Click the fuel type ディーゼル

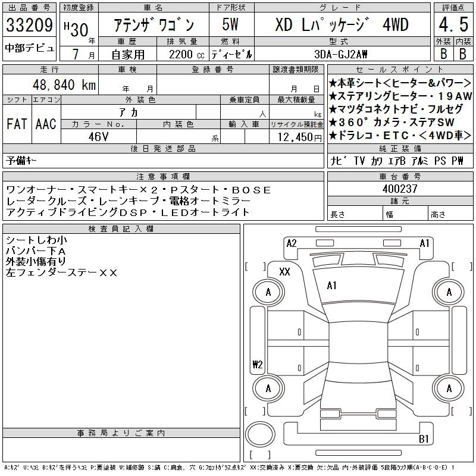coord(231,55)
